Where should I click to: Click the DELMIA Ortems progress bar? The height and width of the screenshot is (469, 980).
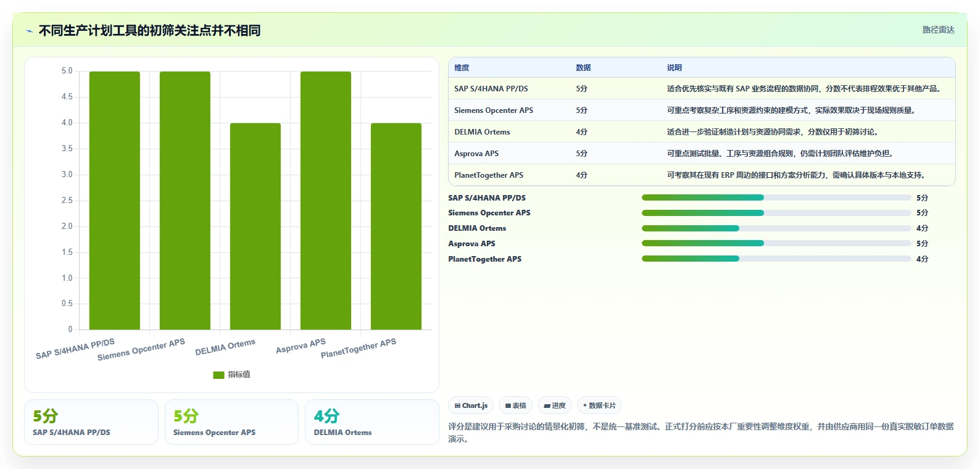point(776,228)
